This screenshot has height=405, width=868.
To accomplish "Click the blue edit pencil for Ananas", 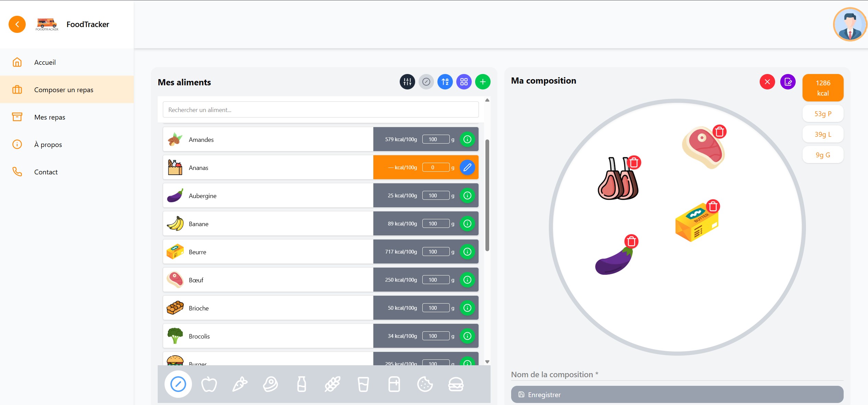I will pyautogui.click(x=467, y=168).
